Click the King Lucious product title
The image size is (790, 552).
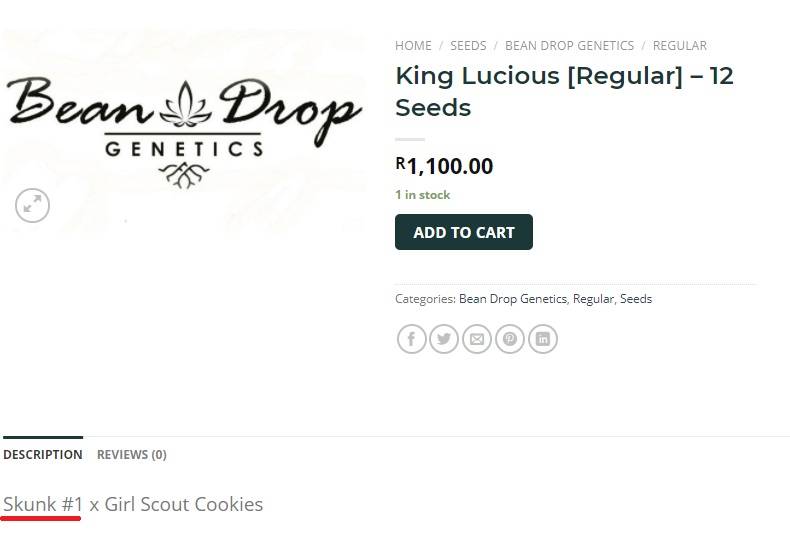click(x=564, y=91)
